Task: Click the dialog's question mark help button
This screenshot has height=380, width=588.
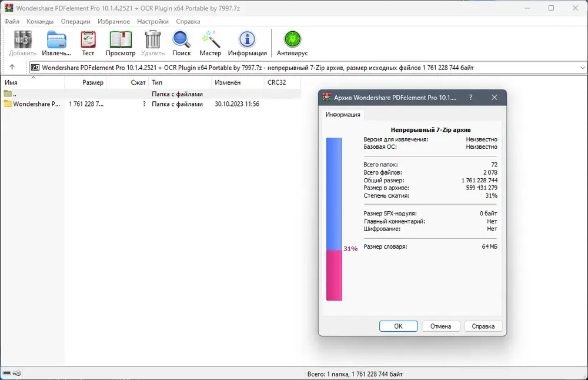Action: [470, 98]
